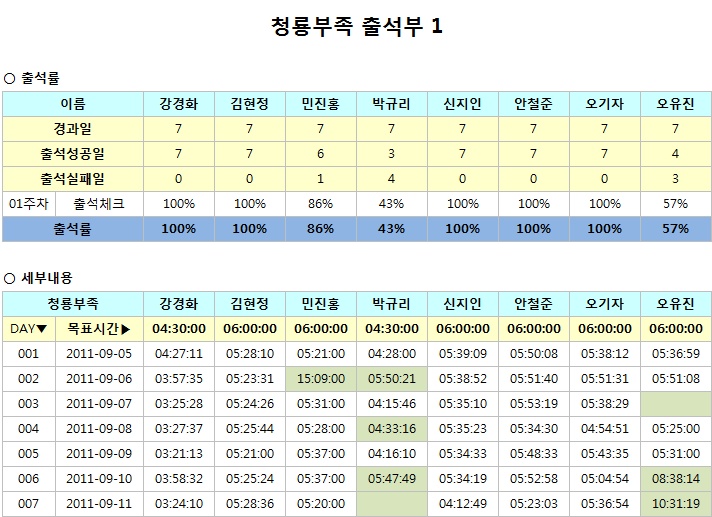Click day number 005

point(29,453)
